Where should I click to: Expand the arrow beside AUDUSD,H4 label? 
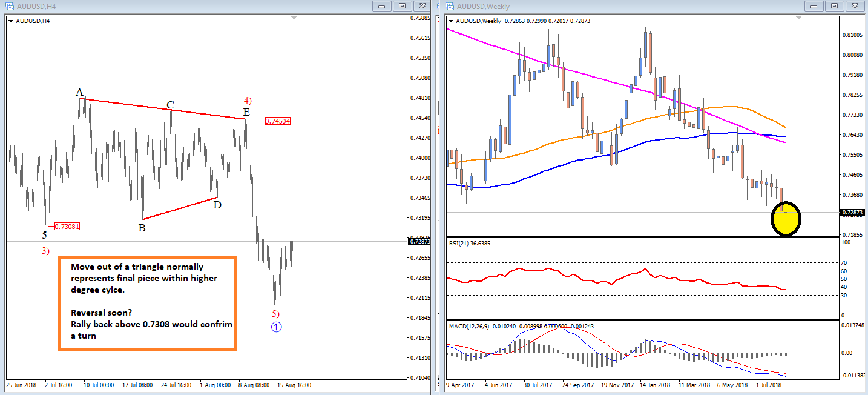[10, 21]
